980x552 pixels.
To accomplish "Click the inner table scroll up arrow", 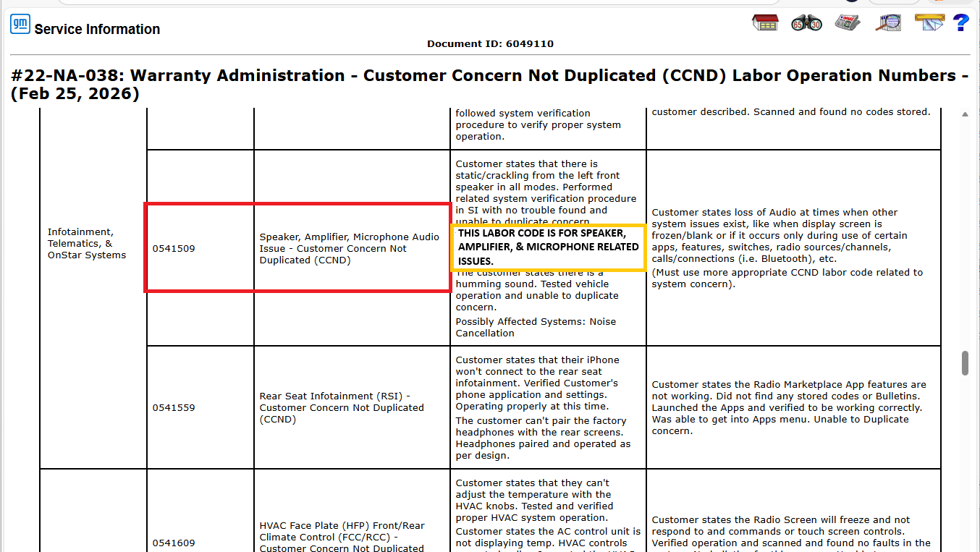I will point(965,114).
